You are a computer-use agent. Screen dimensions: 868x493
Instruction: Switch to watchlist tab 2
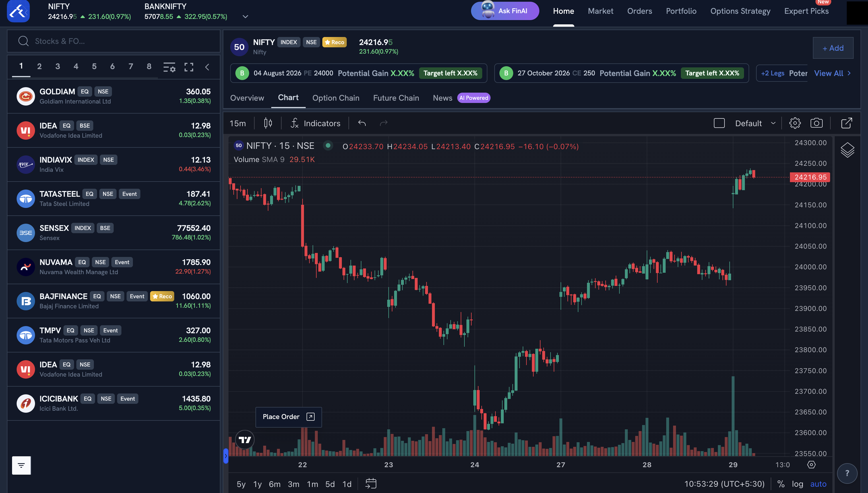39,66
